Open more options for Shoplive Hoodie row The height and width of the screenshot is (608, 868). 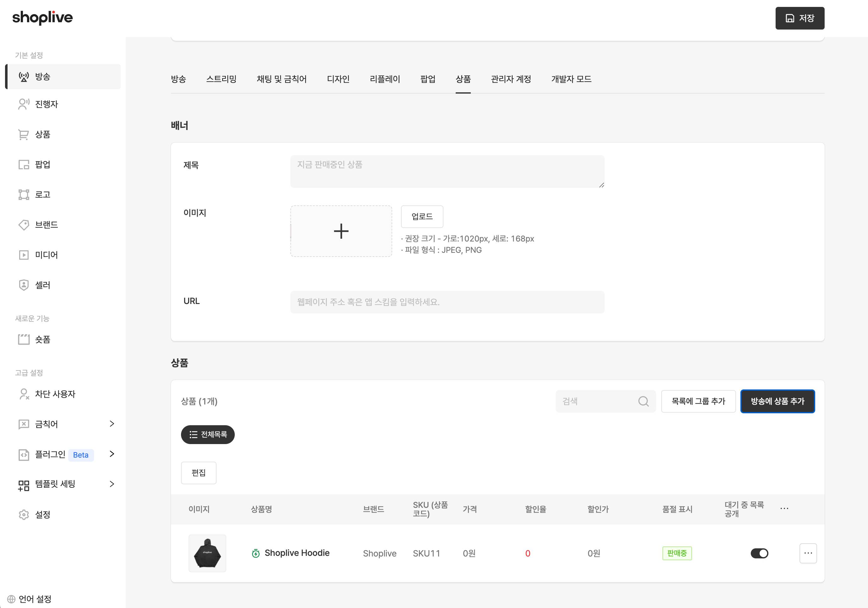pyautogui.click(x=808, y=553)
